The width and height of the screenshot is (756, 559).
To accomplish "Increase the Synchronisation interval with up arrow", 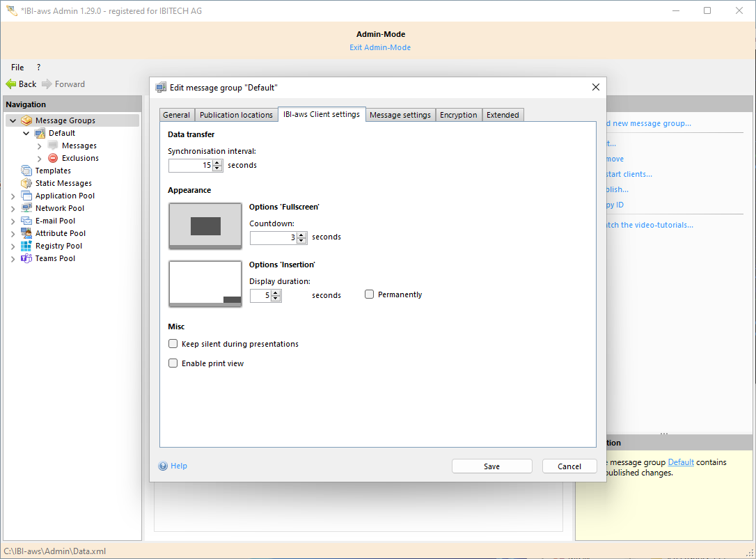I will tap(217, 163).
